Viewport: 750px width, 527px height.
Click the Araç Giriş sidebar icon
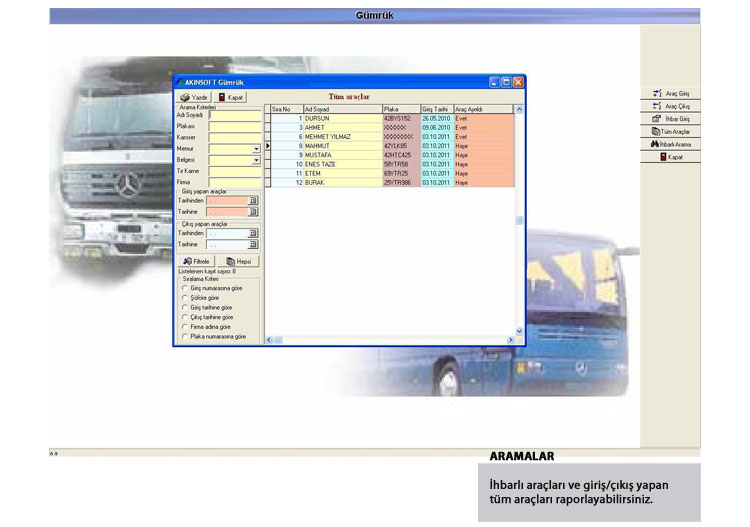pyautogui.click(x=670, y=93)
